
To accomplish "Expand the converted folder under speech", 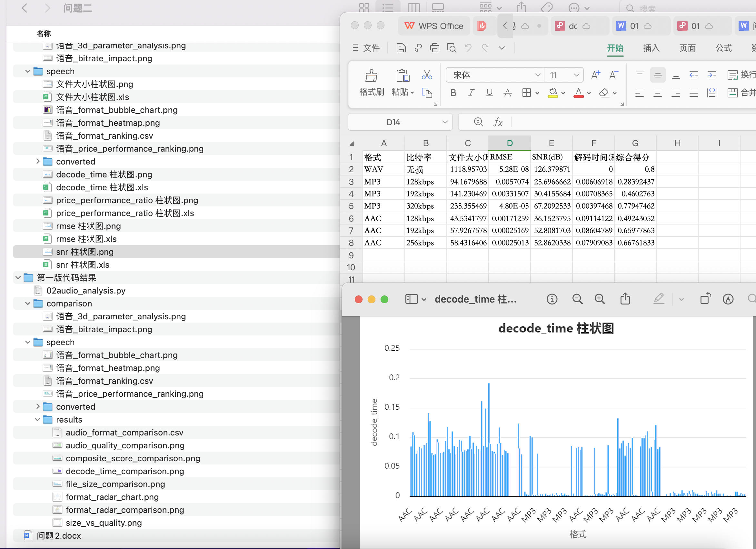I will click(38, 162).
